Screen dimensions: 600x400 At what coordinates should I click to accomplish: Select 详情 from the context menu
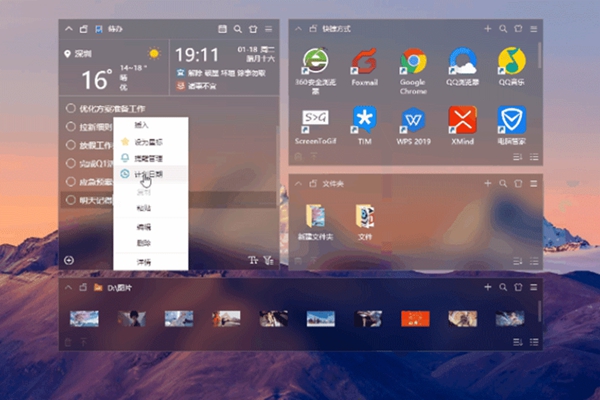[146, 261]
